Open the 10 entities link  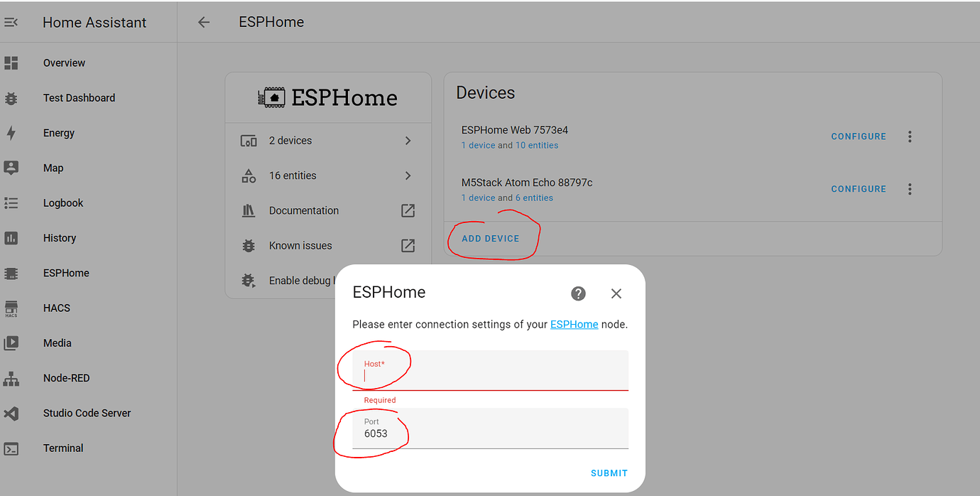click(x=537, y=146)
